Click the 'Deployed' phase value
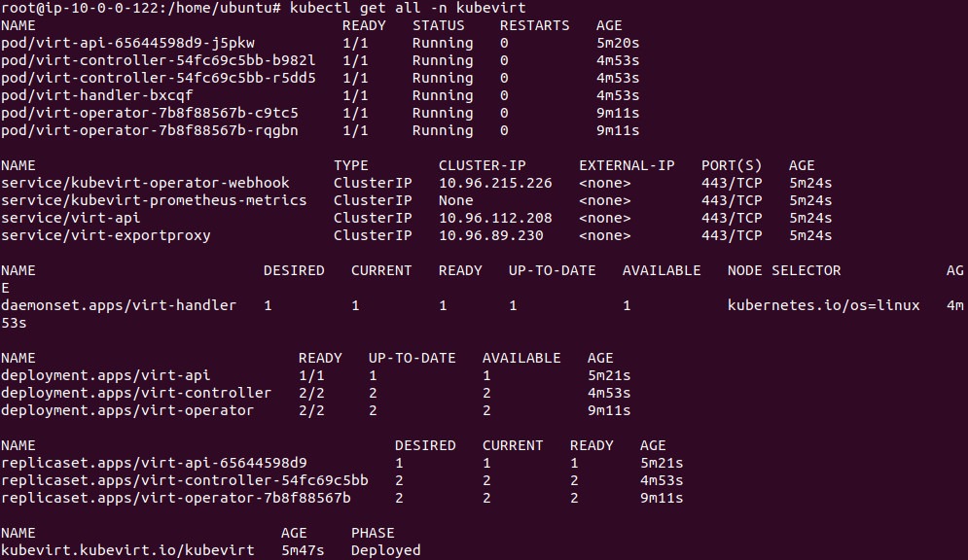The image size is (968, 560). (386, 550)
